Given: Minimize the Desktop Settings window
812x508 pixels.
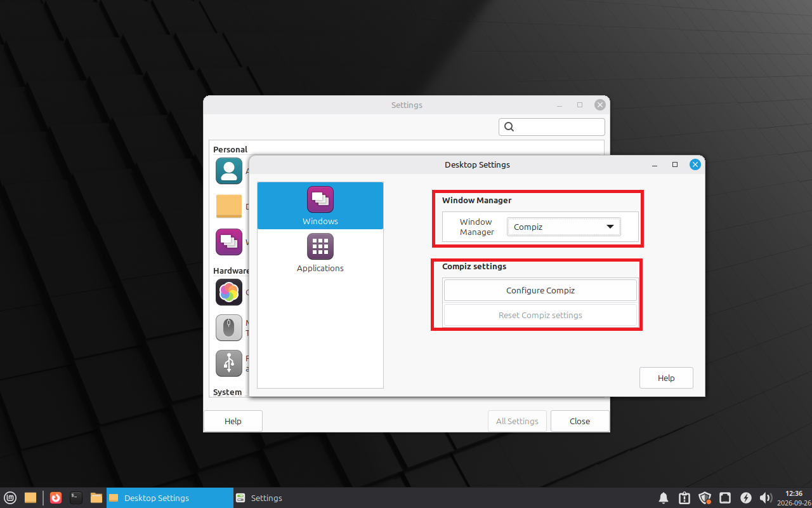Looking at the screenshot, I should (655, 164).
